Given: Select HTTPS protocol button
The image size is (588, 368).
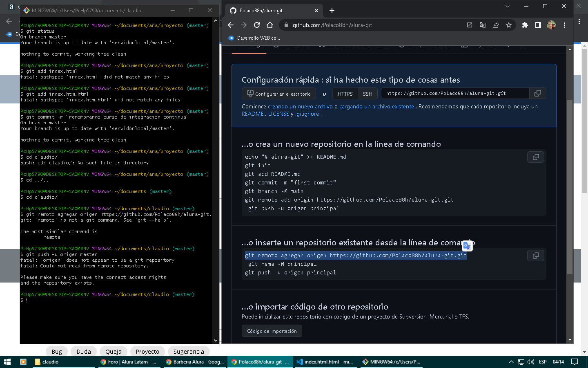Looking at the screenshot, I should pos(345,94).
